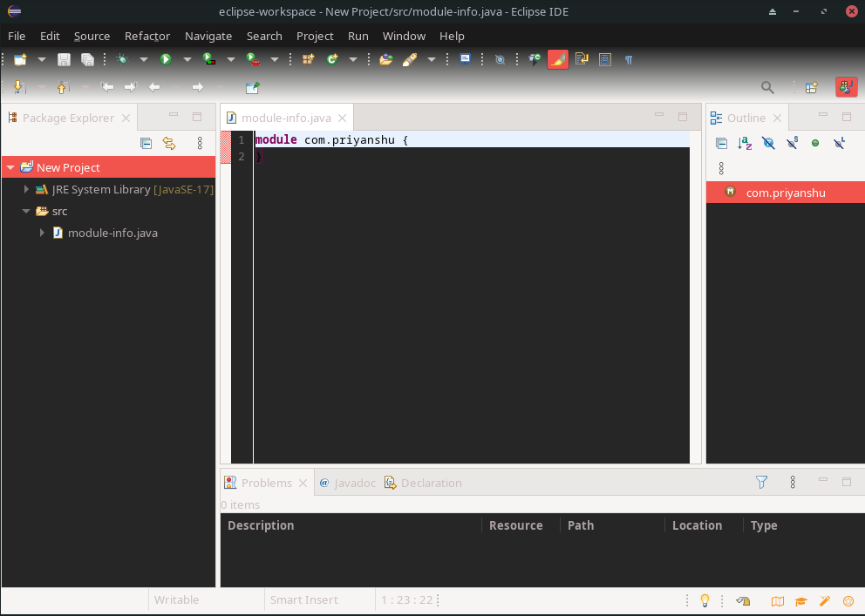Sort by clicking the Description column header

click(261, 525)
